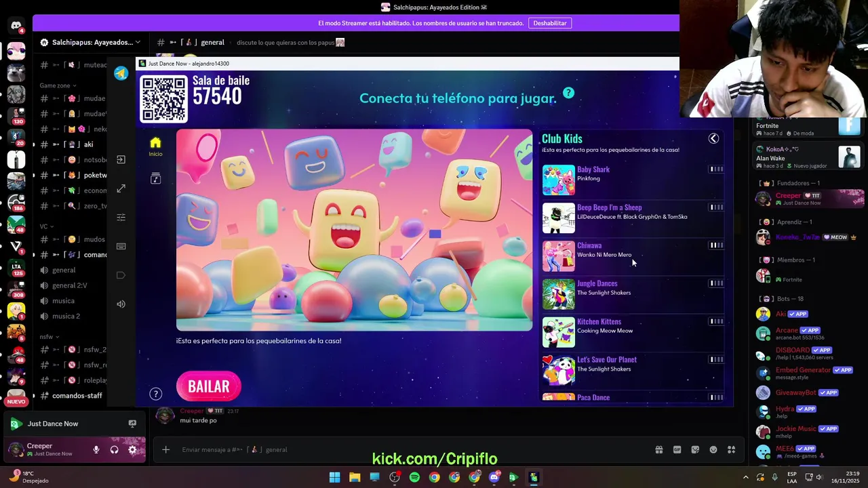Open Discord icon in the taskbar
The image size is (868, 488).
pos(494,477)
